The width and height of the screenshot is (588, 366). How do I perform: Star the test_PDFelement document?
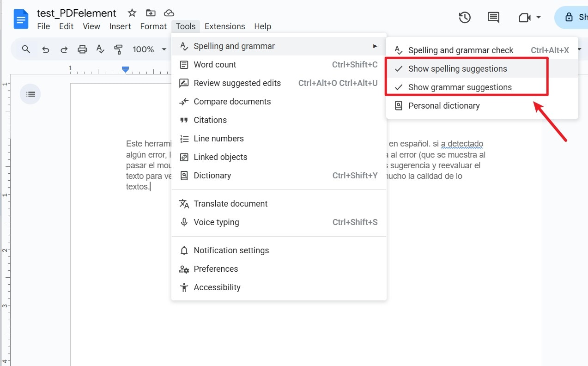132,13
